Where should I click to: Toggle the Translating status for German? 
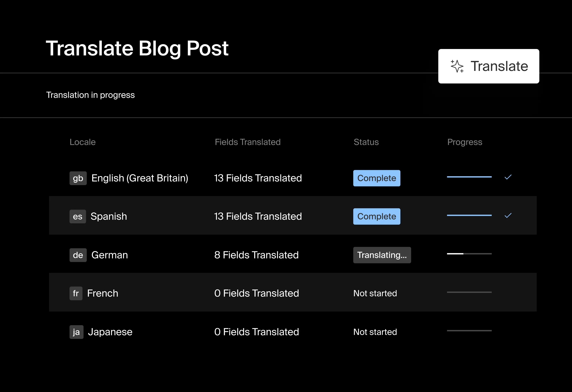[x=381, y=254]
